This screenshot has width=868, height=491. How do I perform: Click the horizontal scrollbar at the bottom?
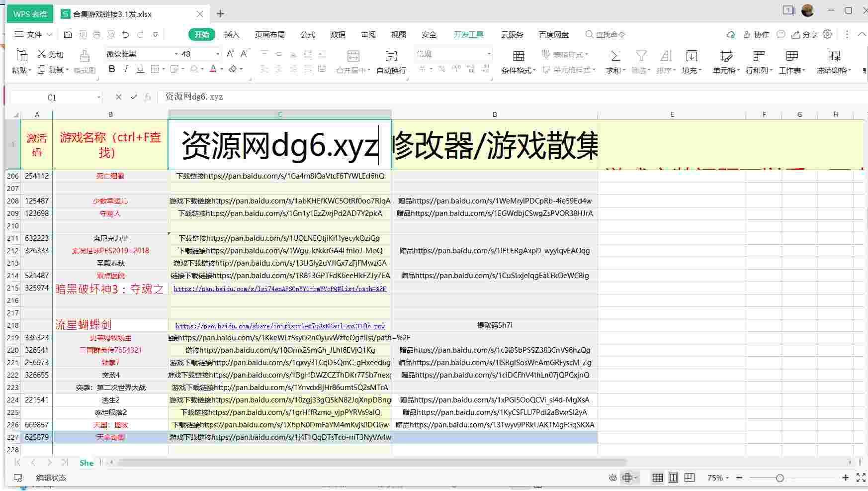[372, 462]
